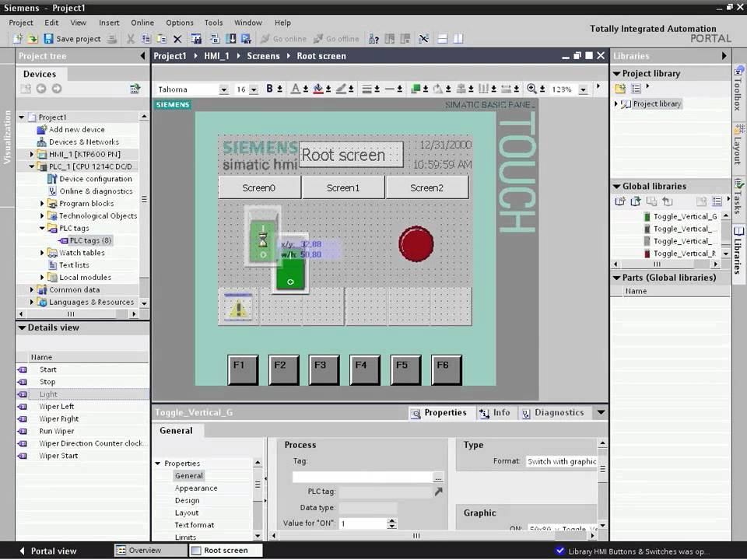Click the fill background color bucket icon
747x560 pixels.
click(x=318, y=89)
